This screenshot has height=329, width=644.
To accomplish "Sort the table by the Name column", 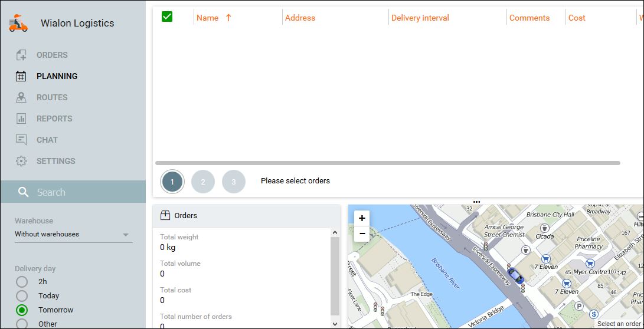I will 208,18.
